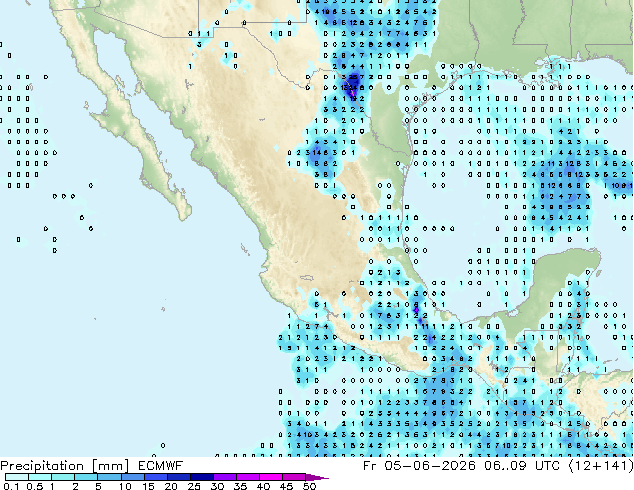Click the 5–10 mm legend swatch
Viewport: 634px width, 490px height.
coord(109,477)
